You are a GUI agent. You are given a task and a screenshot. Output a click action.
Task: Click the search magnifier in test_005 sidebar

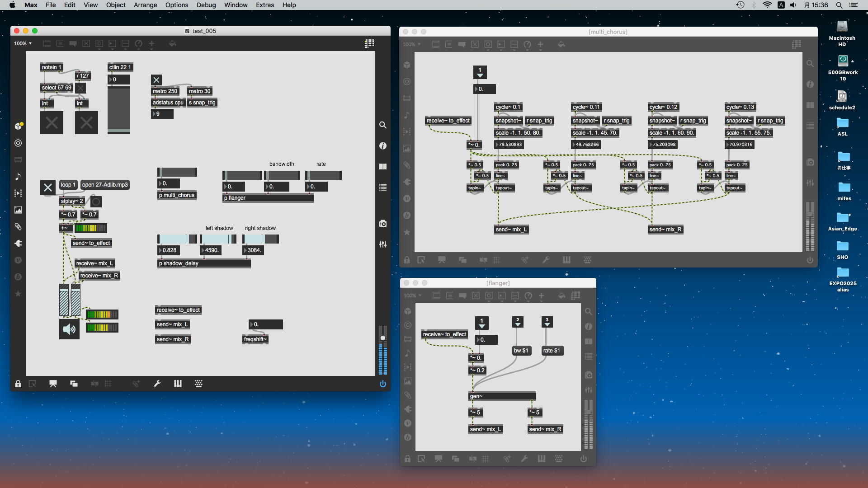click(382, 125)
